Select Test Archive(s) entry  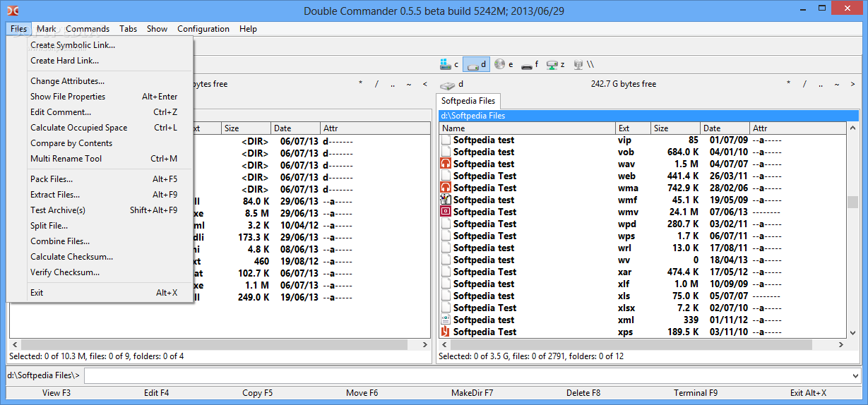pyautogui.click(x=100, y=210)
